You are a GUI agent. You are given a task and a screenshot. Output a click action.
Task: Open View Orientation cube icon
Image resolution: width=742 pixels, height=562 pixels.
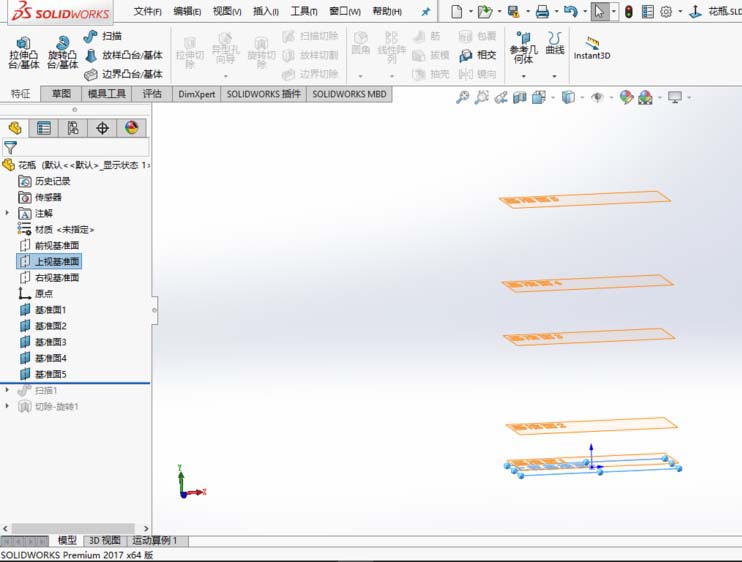click(x=539, y=97)
